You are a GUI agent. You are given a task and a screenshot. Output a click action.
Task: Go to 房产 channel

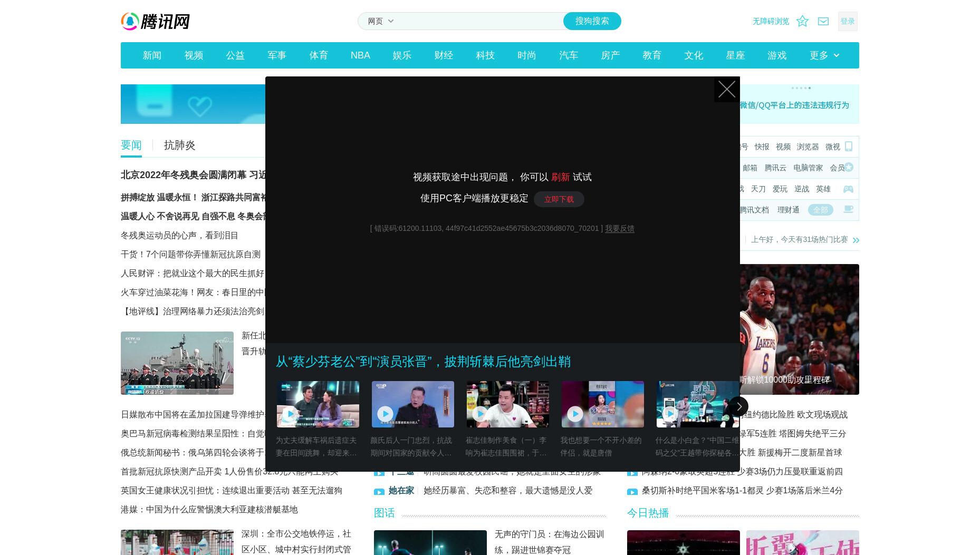pyautogui.click(x=610, y=55)
